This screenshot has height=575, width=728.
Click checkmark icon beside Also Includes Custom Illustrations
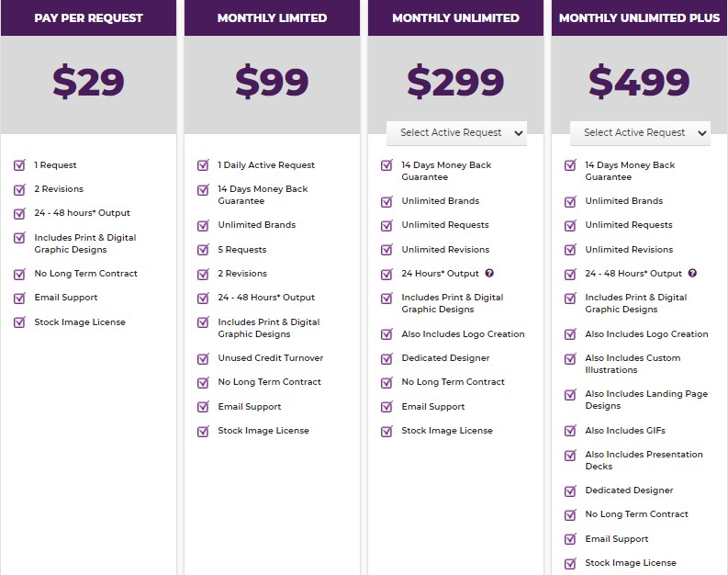570,358
